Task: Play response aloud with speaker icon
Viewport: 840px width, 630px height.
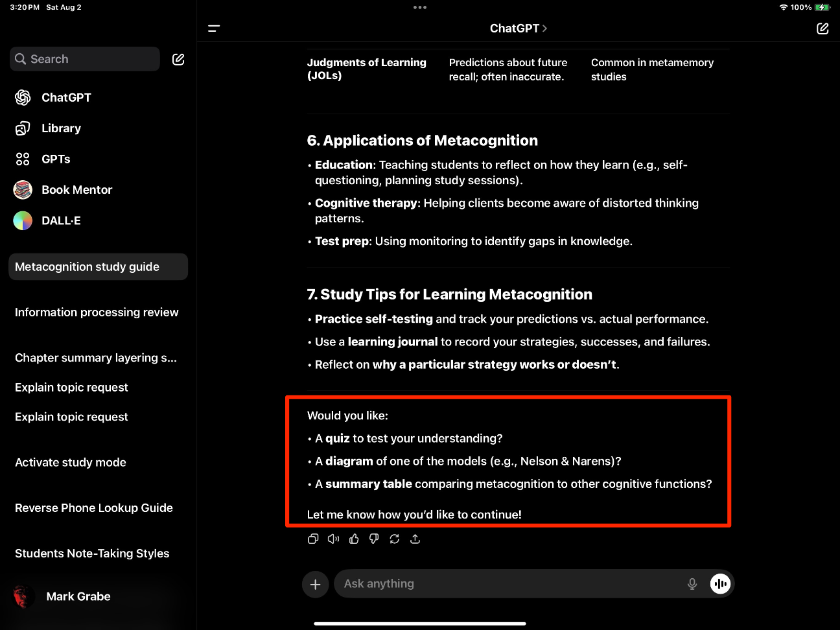Action: [x=333, y=539]
